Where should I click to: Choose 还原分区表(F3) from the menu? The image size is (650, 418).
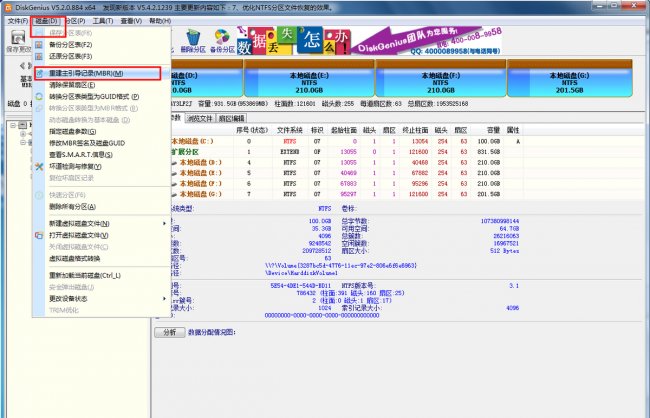[x=70, y=56]
